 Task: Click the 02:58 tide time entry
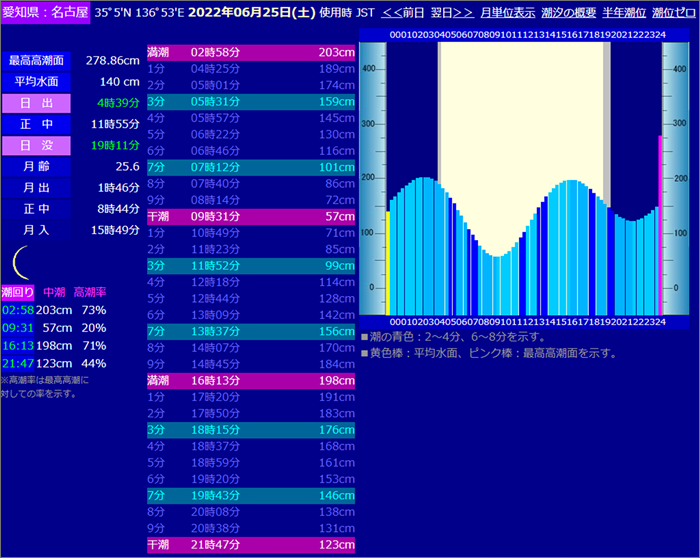click(18, 310)
